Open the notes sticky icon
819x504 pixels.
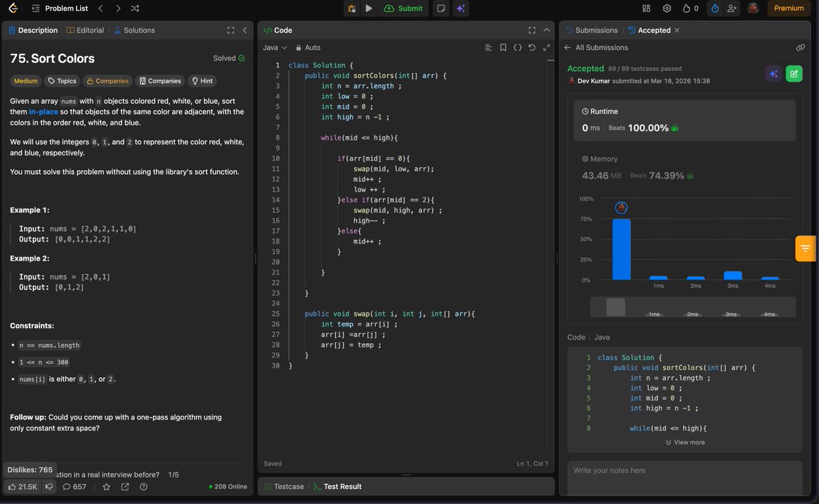tap(441, 8)
